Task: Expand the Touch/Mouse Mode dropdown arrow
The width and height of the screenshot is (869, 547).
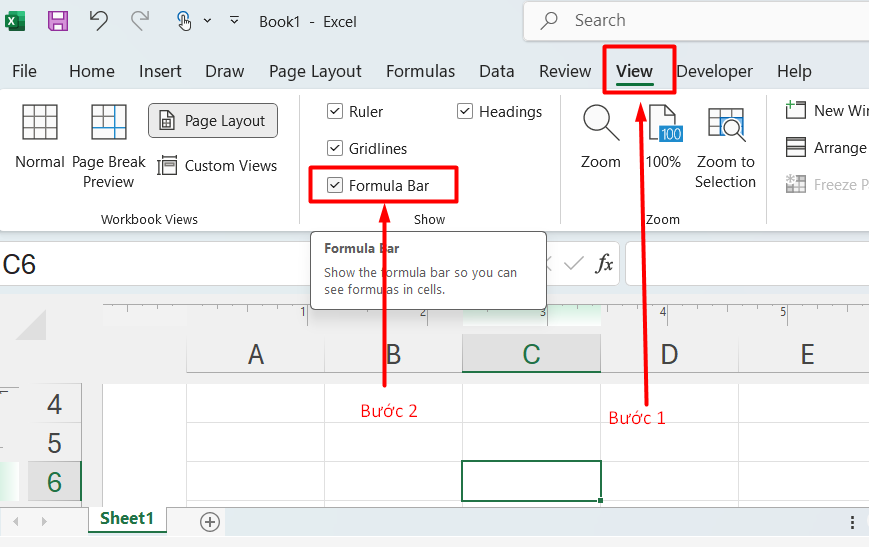Action: click(207, 21)
